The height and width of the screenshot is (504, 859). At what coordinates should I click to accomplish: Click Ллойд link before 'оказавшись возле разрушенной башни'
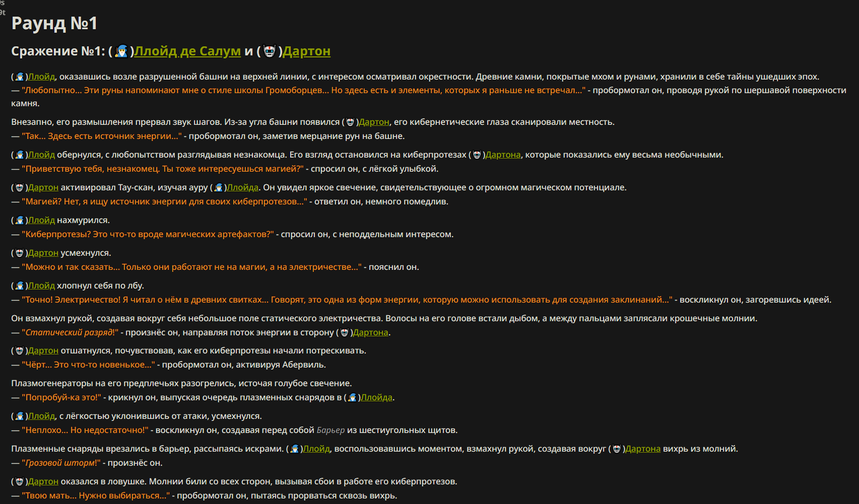[x=41, y=77]
